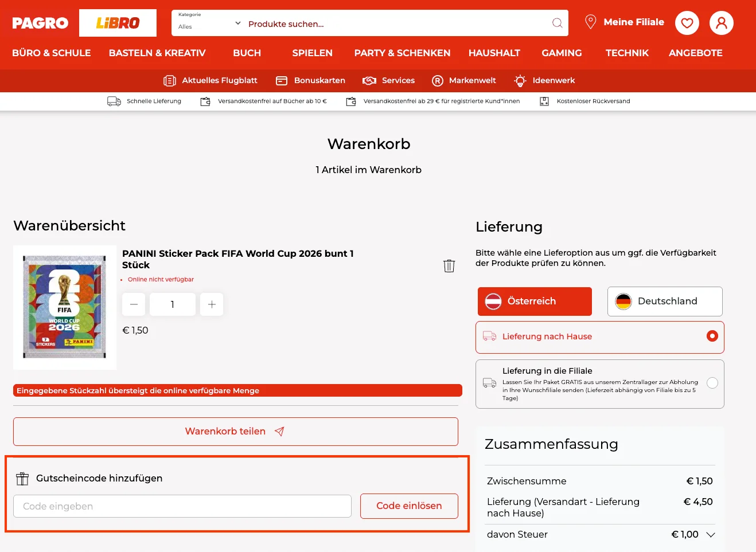Expand the davon Steuer chevron
Screen dimensions: 756x552
pyautogui.click(x=711, y=535)
